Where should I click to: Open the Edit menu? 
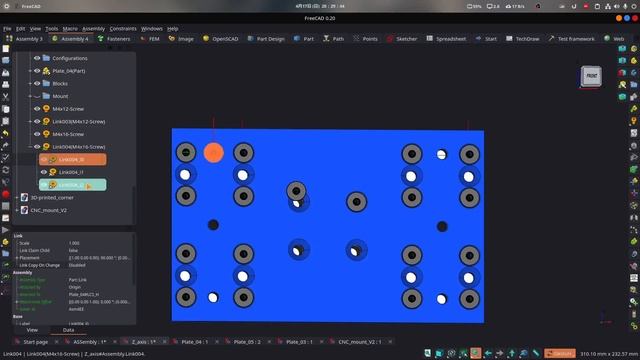click(x=20, y=29)
